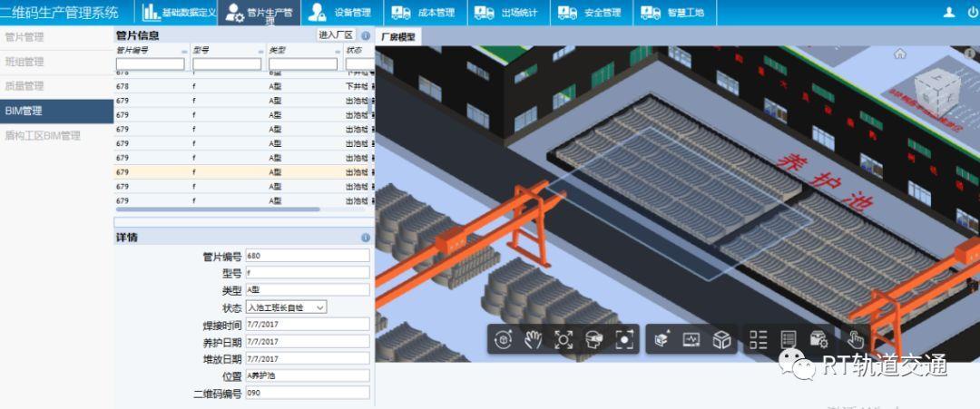Image resolution: width=980 pixels, height=409 pixels.
Task: Click the 进入厂区 button
Action: [337, 35]
